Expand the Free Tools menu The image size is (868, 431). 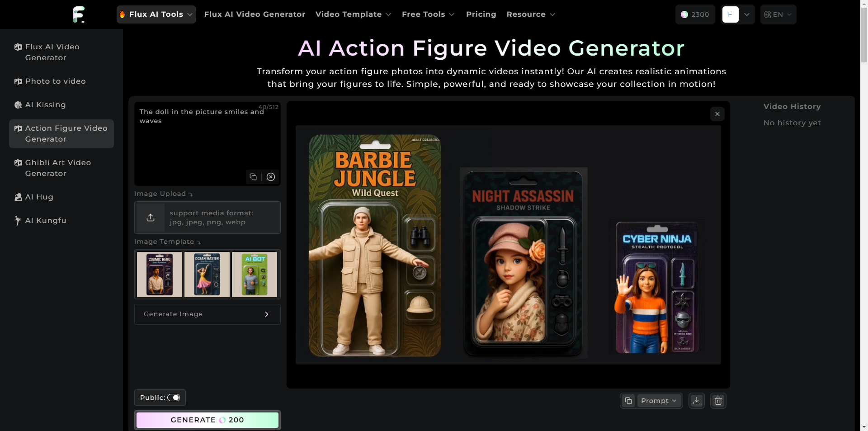click(x=428, y=14)
